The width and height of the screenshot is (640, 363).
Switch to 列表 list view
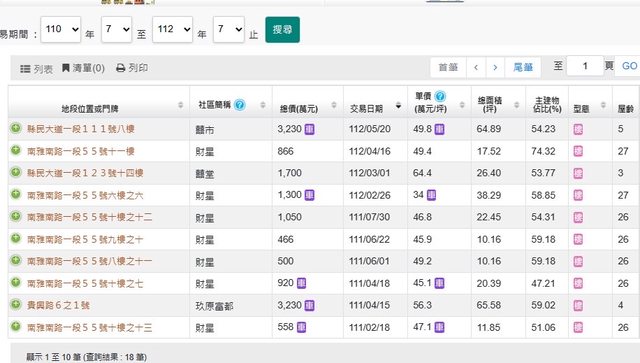tap(37, 69)
